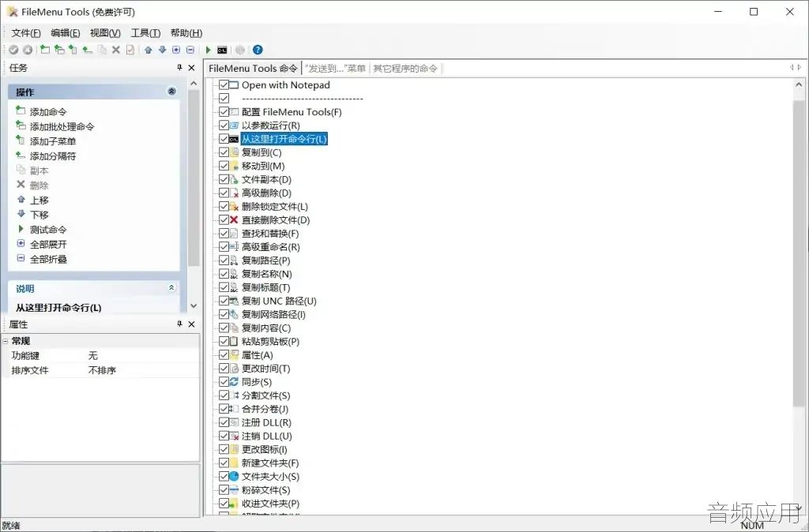Switch to the "发送到..."菜单 tab
The height and width of the screenshot is (532, 809).
tap(335, 68)
